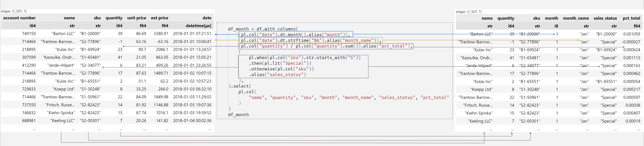Click the 'account number' column header

(x=19, y=18)
